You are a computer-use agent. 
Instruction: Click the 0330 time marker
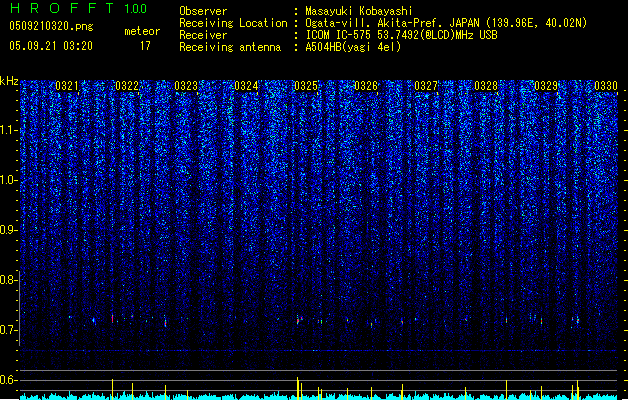point(606,86)
